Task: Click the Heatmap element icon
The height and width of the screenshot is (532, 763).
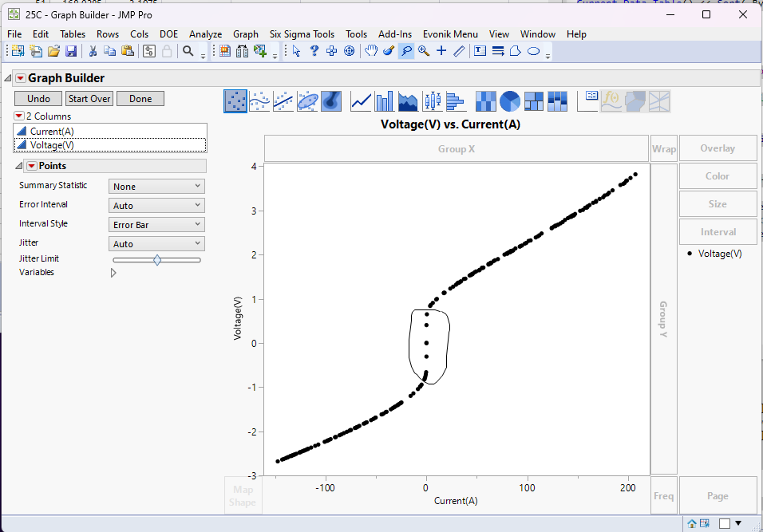Action: point(486,101)
